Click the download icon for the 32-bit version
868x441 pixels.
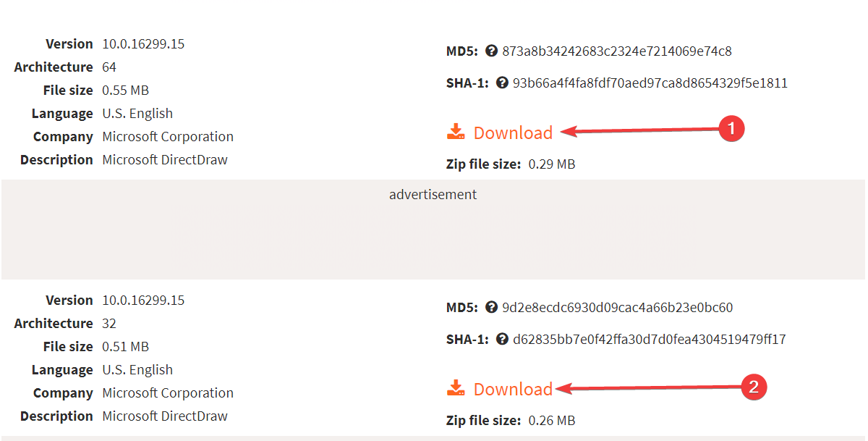click(x=456, y=388)
